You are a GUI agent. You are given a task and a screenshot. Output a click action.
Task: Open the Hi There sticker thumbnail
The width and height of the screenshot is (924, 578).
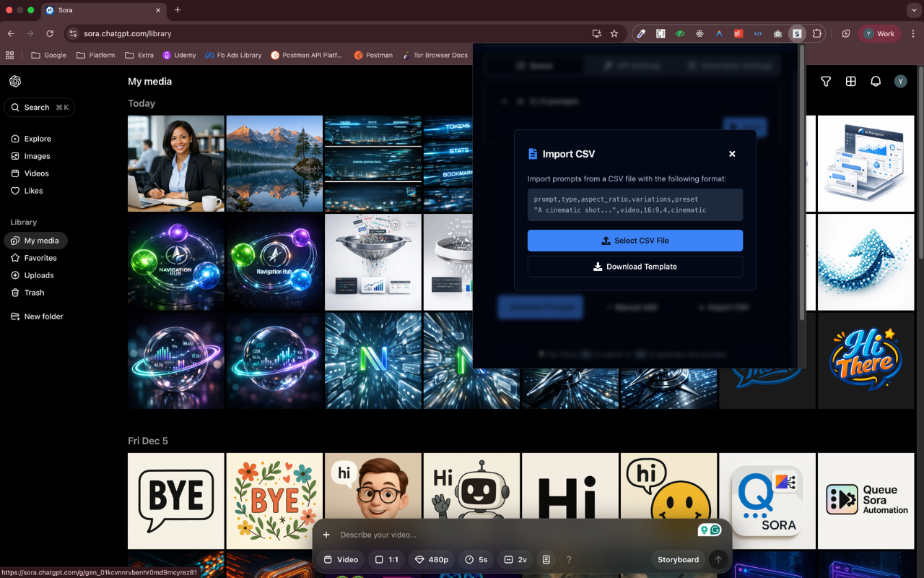tap(866, 361)
